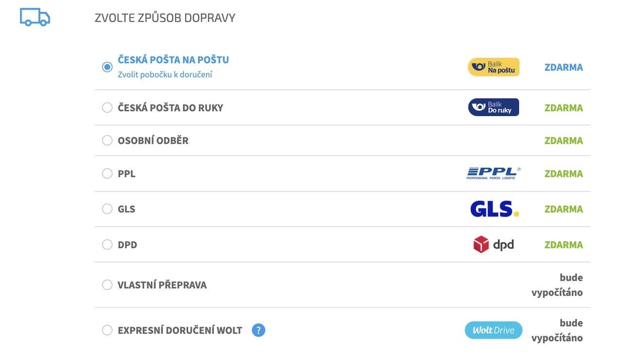617x364 pixels.
Task: Click the GLS carrier logo
Action: pyautogui.click(x=495, y=209)
